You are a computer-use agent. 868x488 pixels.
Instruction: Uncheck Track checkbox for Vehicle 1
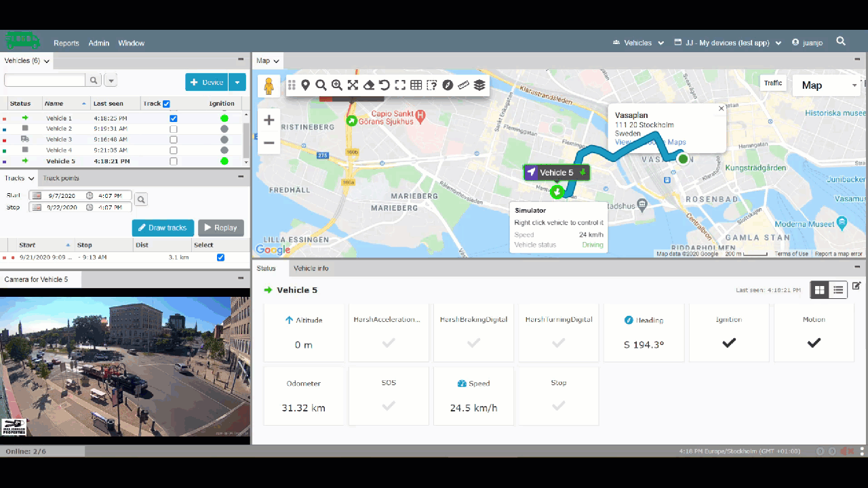click(x=174, y=118)
